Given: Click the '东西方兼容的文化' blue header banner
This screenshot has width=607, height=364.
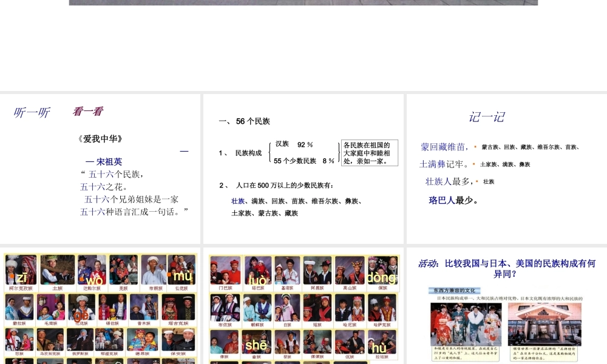Looking at the screenshot, I should pos(456,291).
